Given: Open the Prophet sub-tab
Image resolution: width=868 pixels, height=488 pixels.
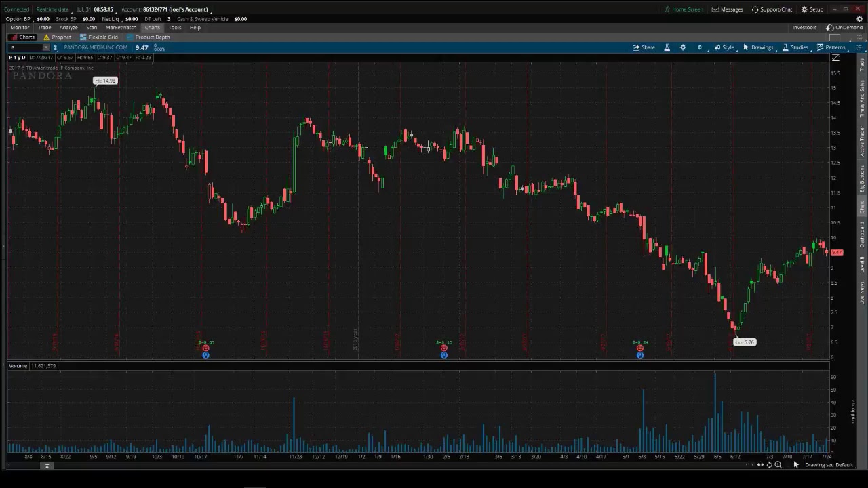Looking at the screenshot, I should pos(57,37).
